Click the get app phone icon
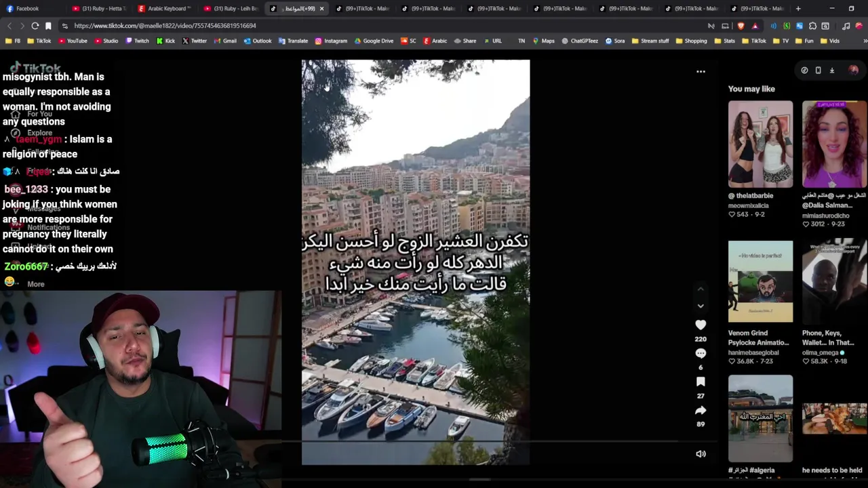Screen dimensions: 868x488 (x=818, y=70)
